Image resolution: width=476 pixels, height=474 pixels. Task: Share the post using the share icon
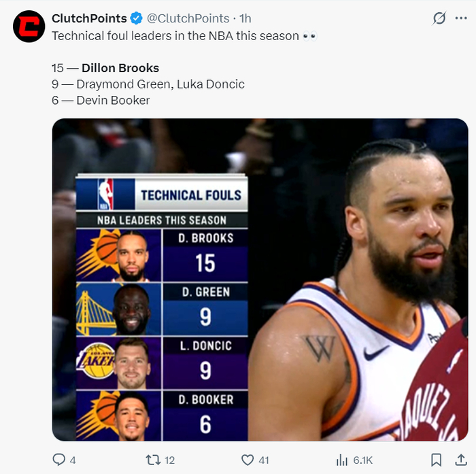[460, 460]
